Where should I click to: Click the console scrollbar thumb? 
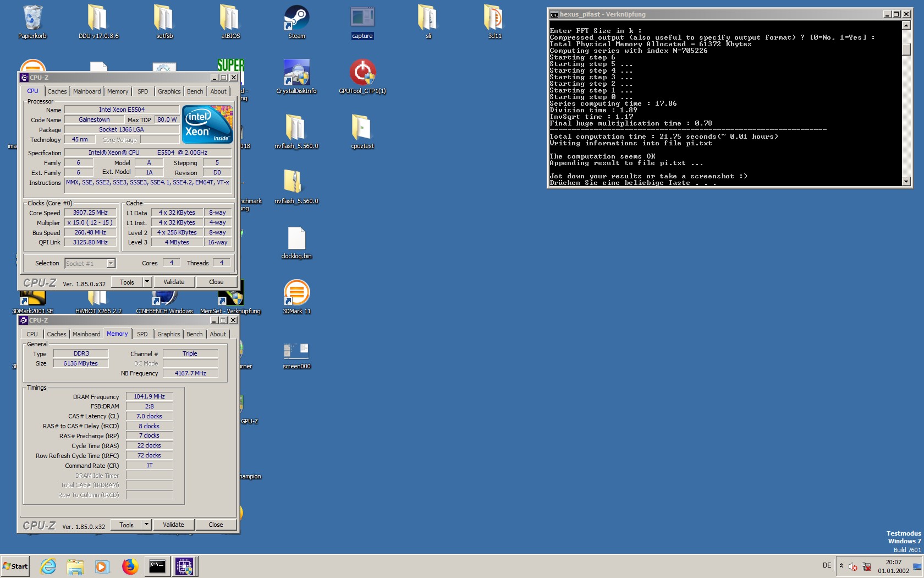tap(906, 49)
